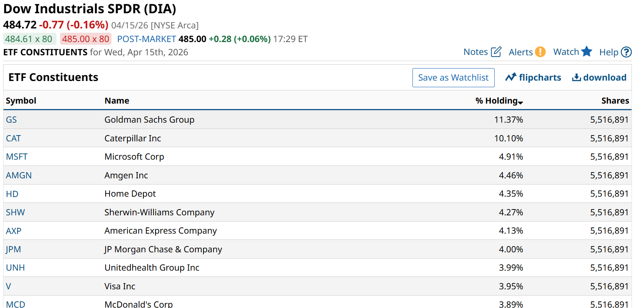This screenshot has height=308, width=644.
Task: Open Help question mark icon
Action: [x=626, y=52]
